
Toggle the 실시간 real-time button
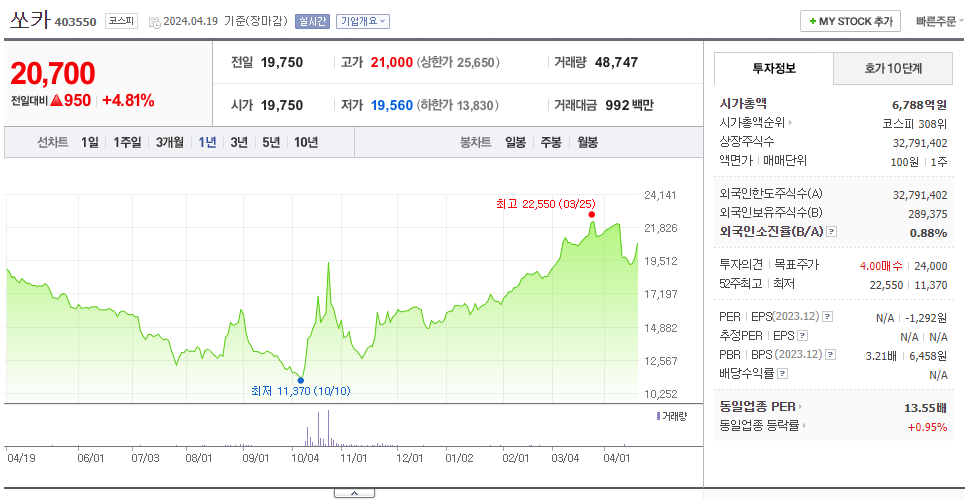312,21
